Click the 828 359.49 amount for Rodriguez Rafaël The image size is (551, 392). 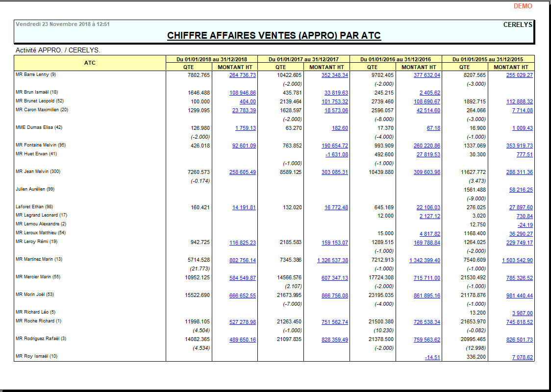tap(335, 340)
